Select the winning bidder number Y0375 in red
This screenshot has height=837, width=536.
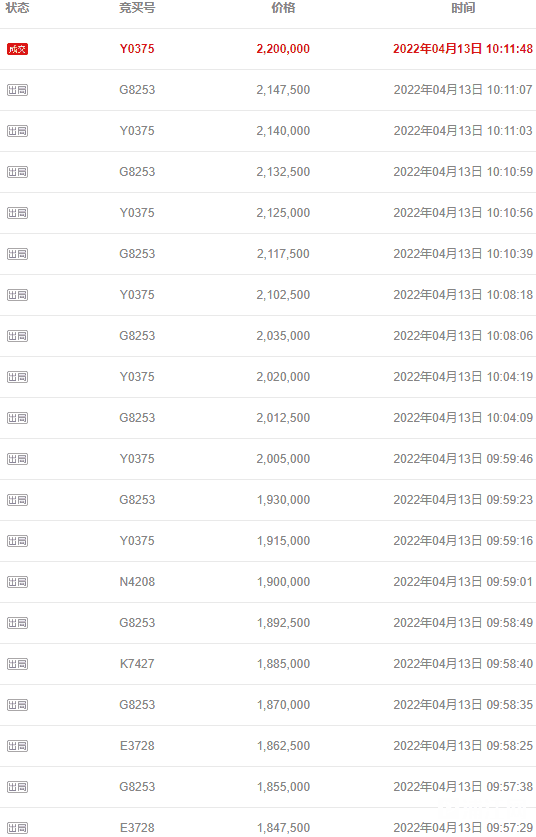tap(137, 49)
